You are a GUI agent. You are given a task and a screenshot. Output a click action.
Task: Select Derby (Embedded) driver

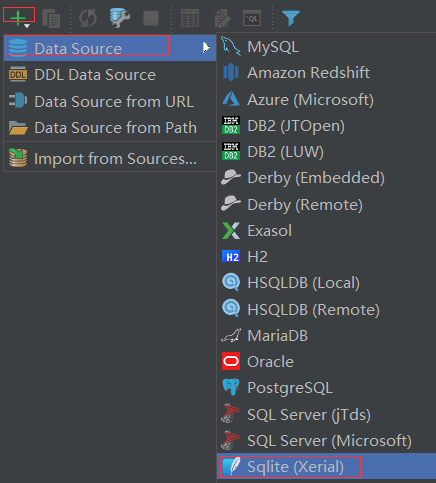tap(326, 178)
